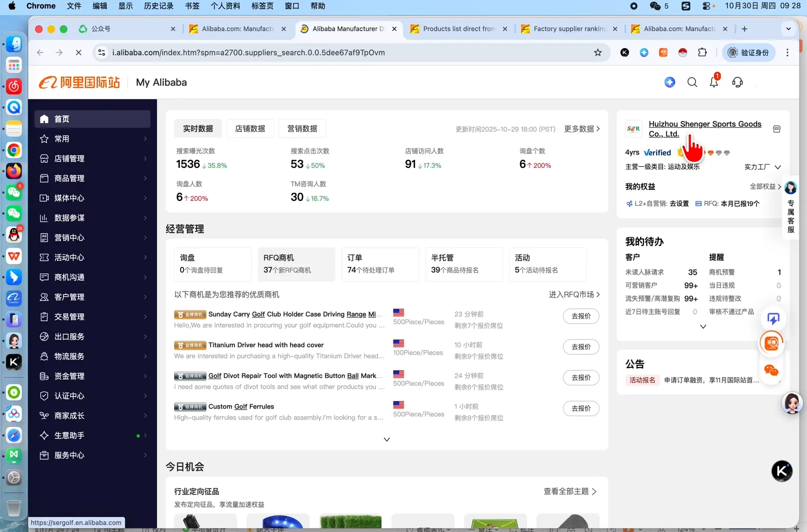Expand more recommended RFQ opportunities
This screenshot has height=532, width=807.
coord(386,440)
